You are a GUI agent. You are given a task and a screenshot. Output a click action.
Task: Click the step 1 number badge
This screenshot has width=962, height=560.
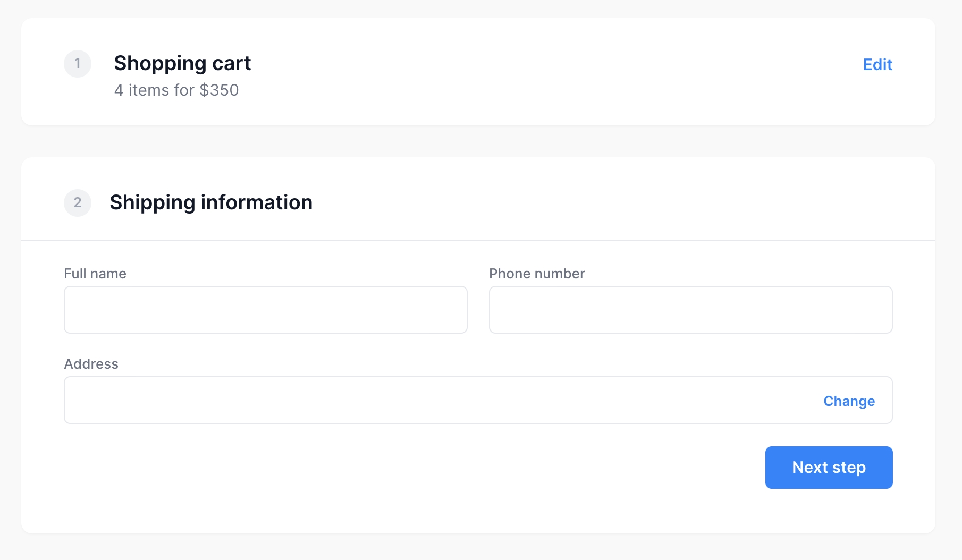(78, 64)
